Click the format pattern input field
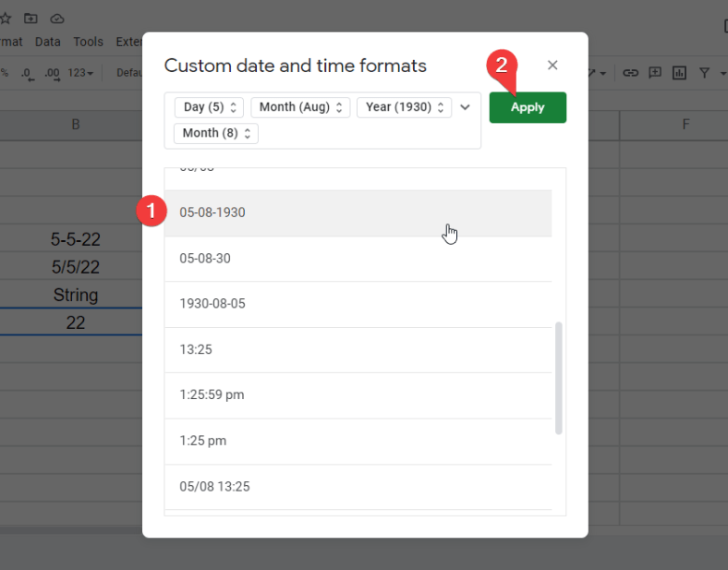This screenshot has height=570, width=728. click(322, 121)
